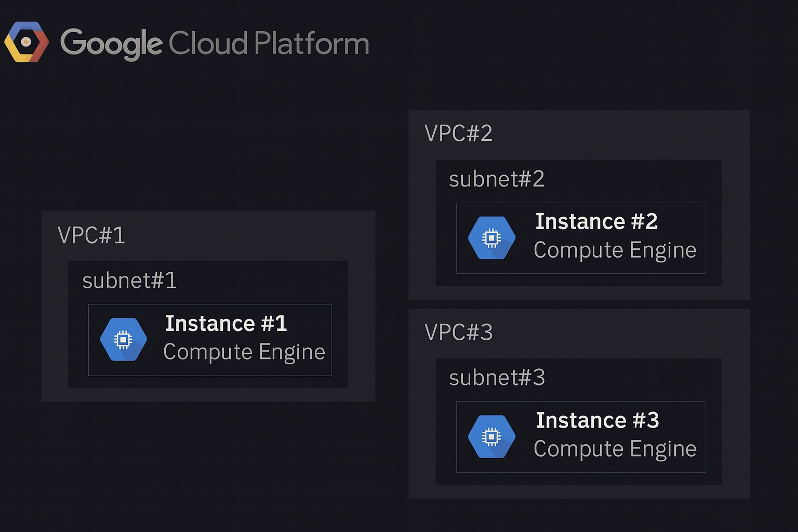
Task: Select the VPC#1 network label
Action: (91, 235)
